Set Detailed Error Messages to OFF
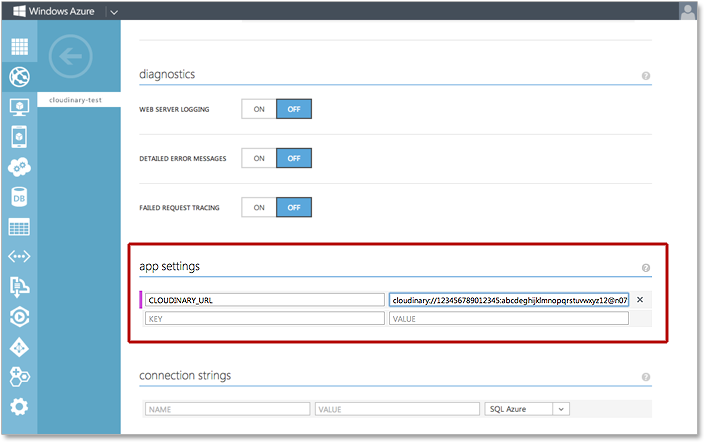 coord(294,158)
